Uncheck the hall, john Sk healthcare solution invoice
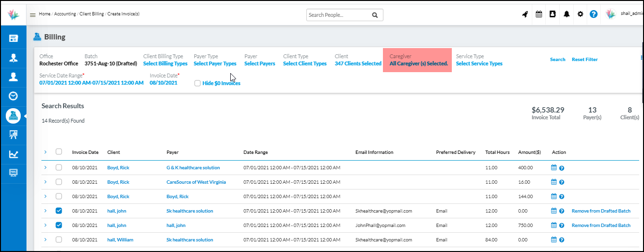The width and height of the screenshot is (644, 252). click(x=59, y=211)
